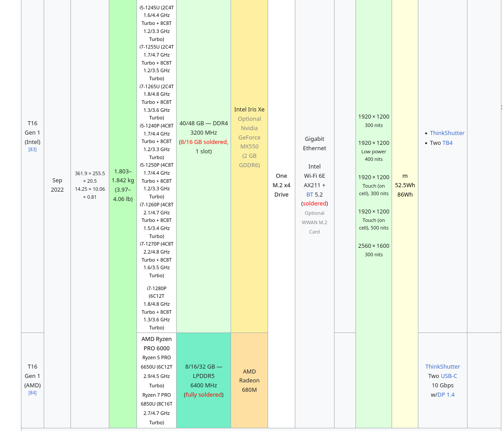
Task: Click ThinkShutter link above Two USB-C
Action: 442,367
